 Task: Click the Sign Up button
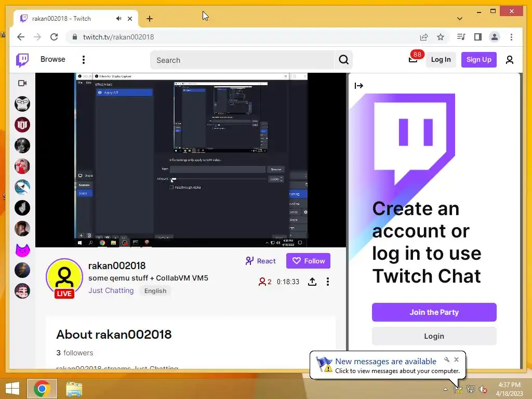[x=478, y=60]
